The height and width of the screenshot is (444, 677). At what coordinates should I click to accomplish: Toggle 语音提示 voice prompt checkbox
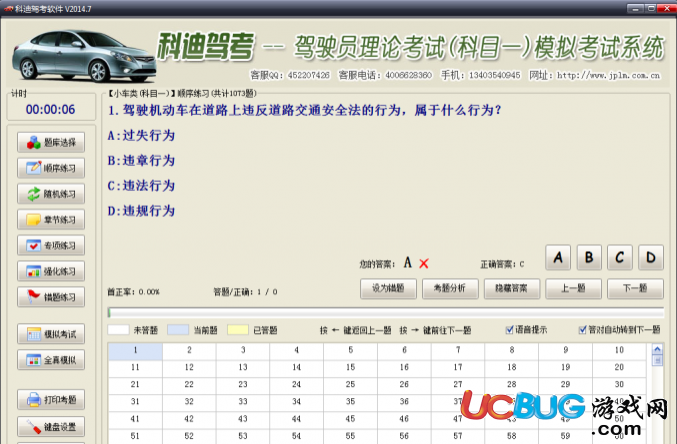509,330
